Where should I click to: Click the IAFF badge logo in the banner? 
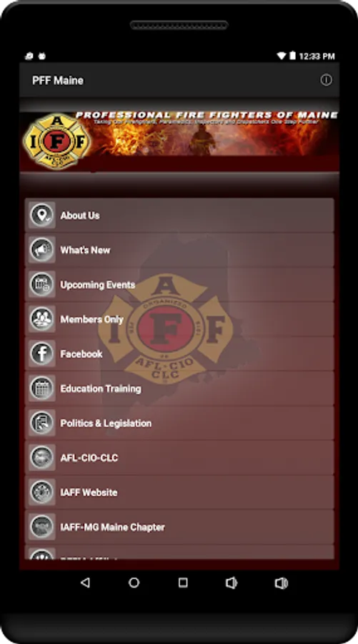click(56, 141)
